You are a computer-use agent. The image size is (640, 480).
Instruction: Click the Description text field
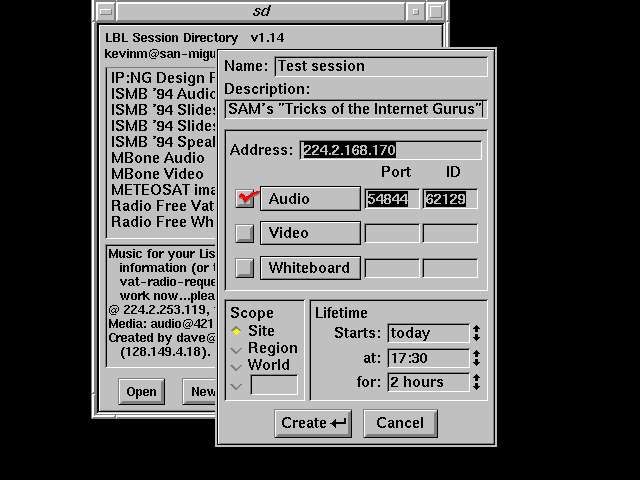tap(355, 108)
